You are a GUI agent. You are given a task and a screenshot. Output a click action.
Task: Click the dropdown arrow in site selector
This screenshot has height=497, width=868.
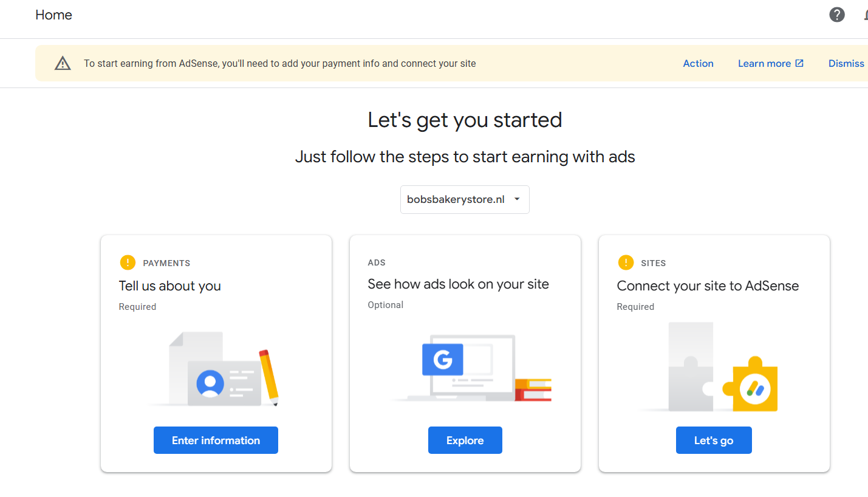pos(517,199)
